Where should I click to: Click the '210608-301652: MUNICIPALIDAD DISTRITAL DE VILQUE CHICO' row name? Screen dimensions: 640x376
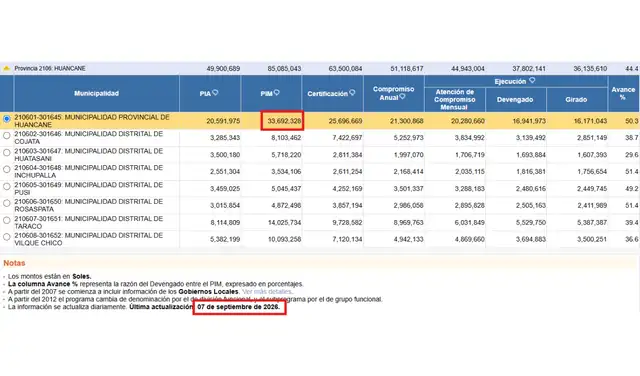click(x=89, y=239)
